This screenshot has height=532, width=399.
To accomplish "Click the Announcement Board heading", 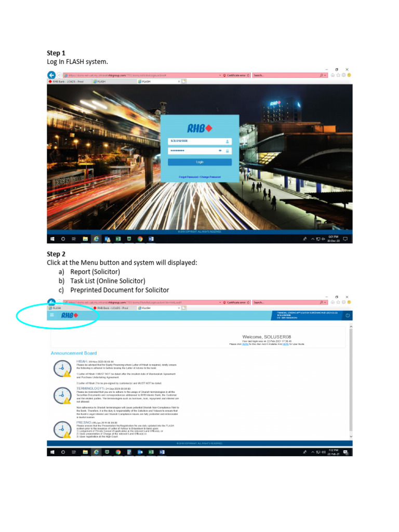I will [74, 353].
